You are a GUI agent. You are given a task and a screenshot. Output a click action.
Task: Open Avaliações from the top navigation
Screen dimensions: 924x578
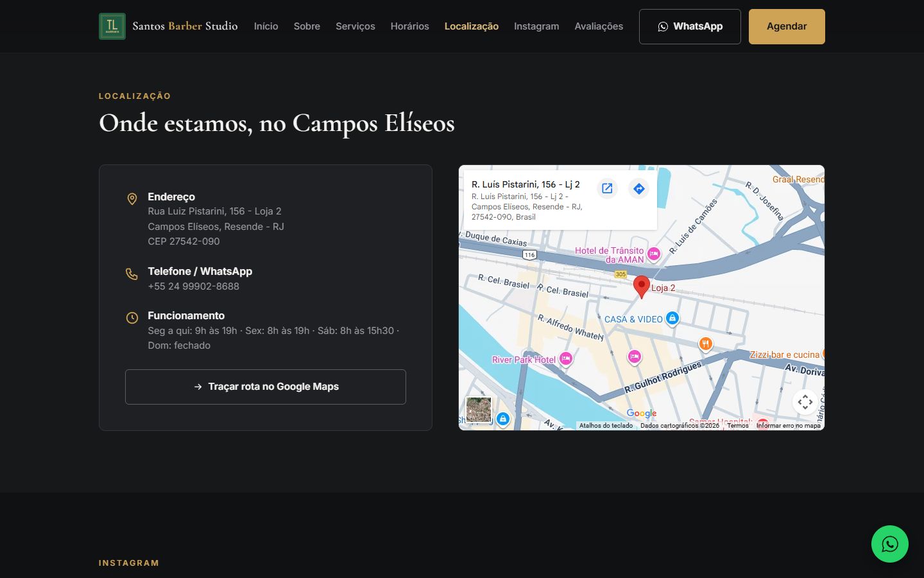(599, 26)
